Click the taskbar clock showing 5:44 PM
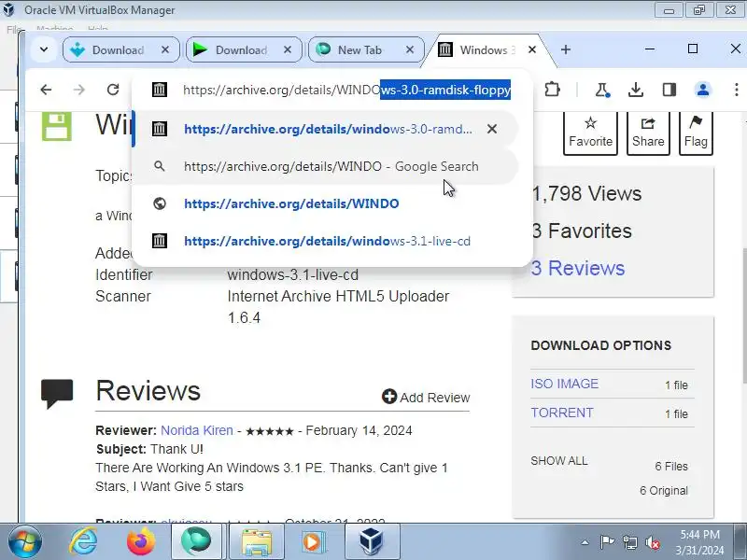 (x=699, y=542)
